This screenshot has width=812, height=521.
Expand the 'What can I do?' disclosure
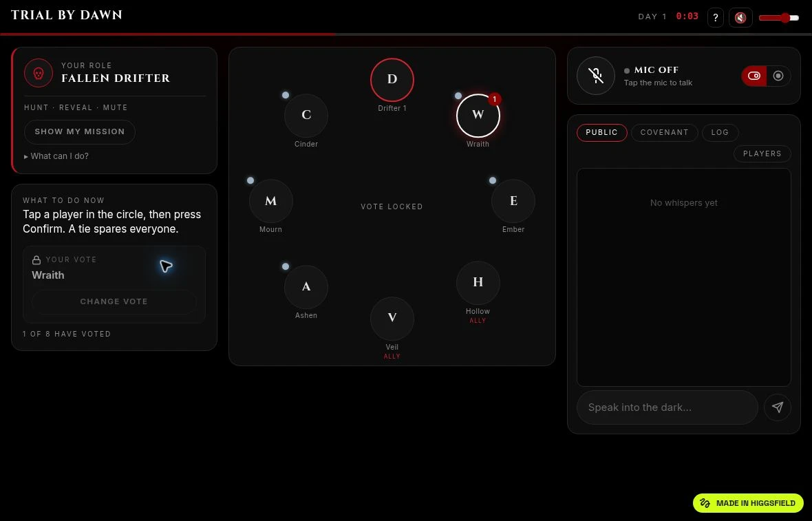(56, 156)
